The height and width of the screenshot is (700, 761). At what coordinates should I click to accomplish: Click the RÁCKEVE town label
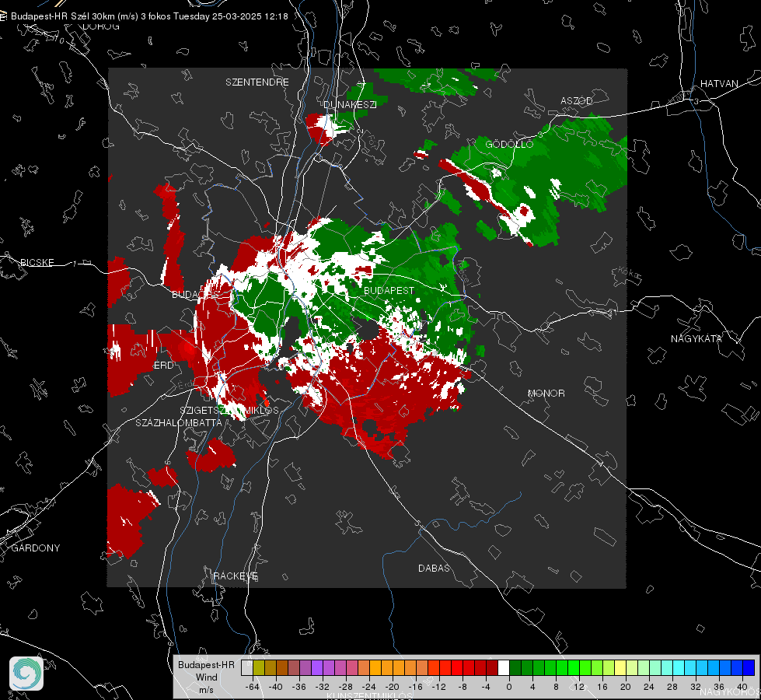click(x=236, y=576)
